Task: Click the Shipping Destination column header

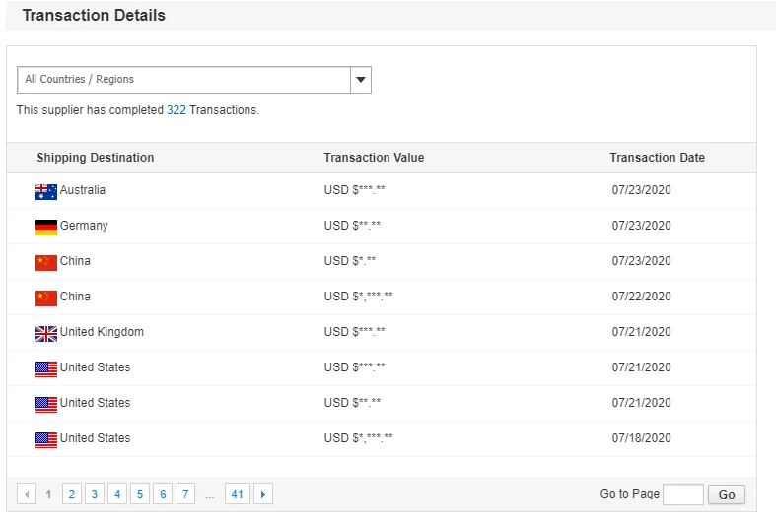Action: 96,158
